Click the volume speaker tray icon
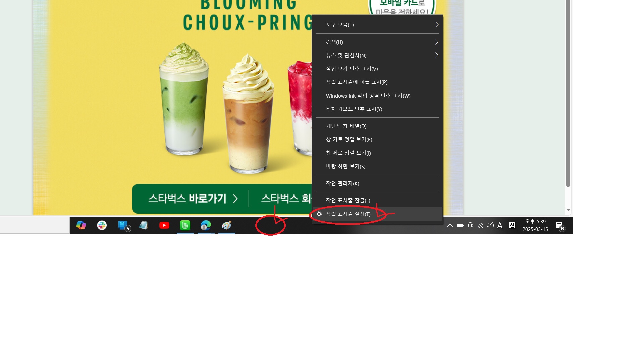644x362 pixels. pos(490,225)
